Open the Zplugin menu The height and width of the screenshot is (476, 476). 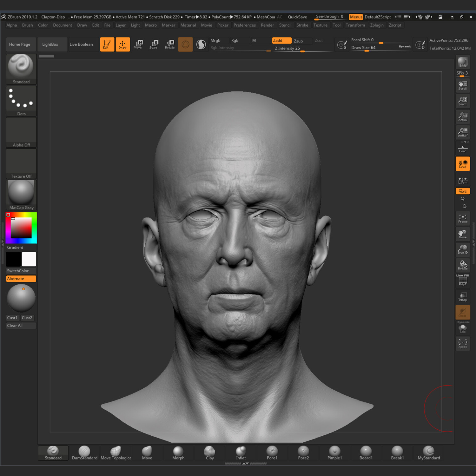coord(377,25)
